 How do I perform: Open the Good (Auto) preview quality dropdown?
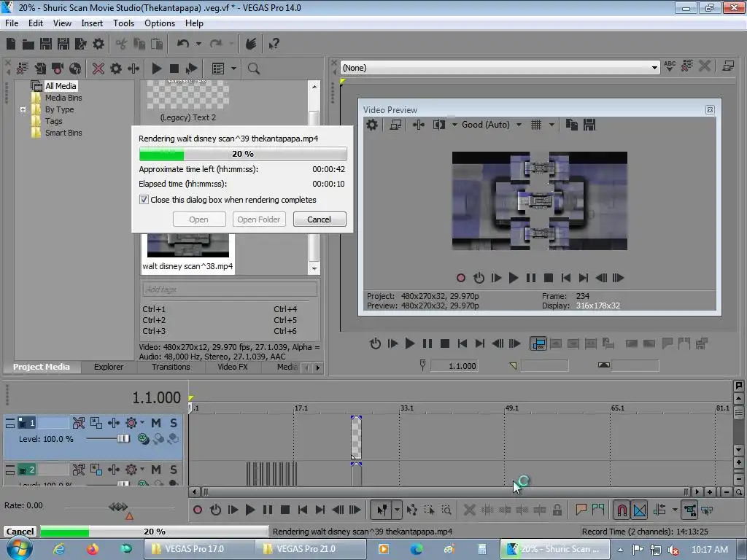(519, 125)
